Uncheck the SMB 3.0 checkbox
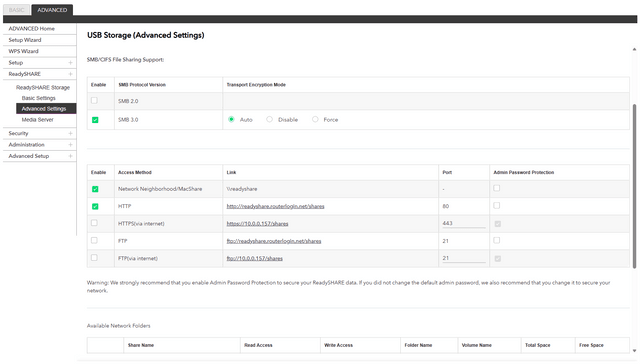 click(x=95, y=120)
